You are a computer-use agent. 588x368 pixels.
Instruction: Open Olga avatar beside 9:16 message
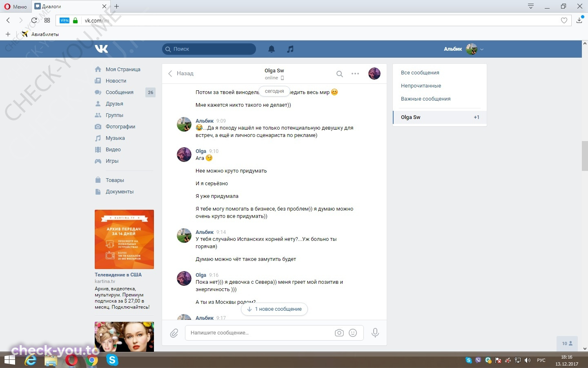coord(184,279)
